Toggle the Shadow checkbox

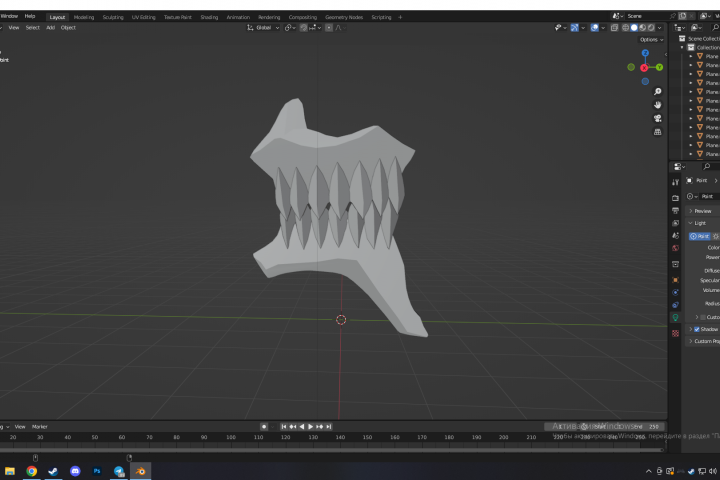point(697,329)
